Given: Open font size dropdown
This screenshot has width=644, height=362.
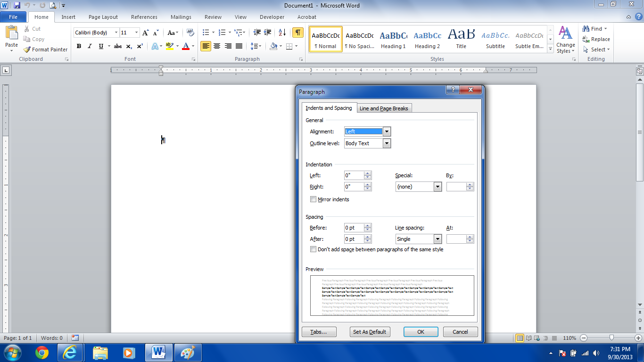Looking at the screenshot, I should (137, 33).
